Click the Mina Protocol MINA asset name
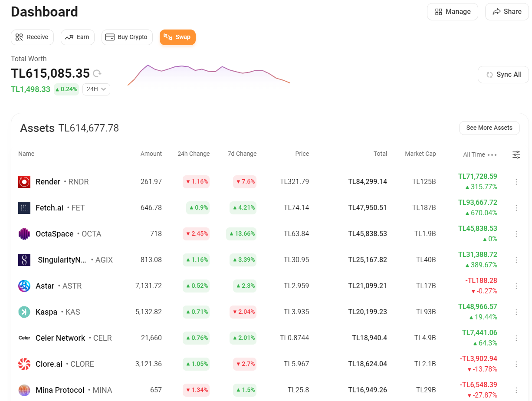Screen dimensions: 532x401 [74, 390]
